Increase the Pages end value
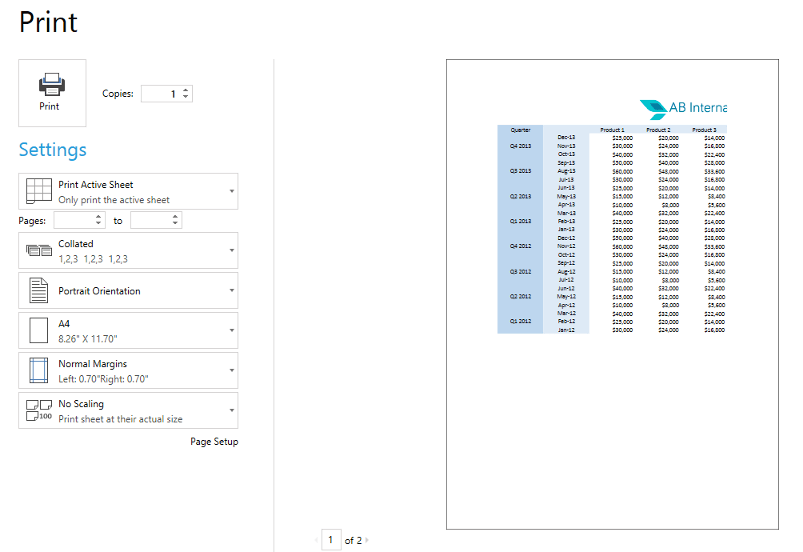The image size is (803, 552). tap(175, 217)
